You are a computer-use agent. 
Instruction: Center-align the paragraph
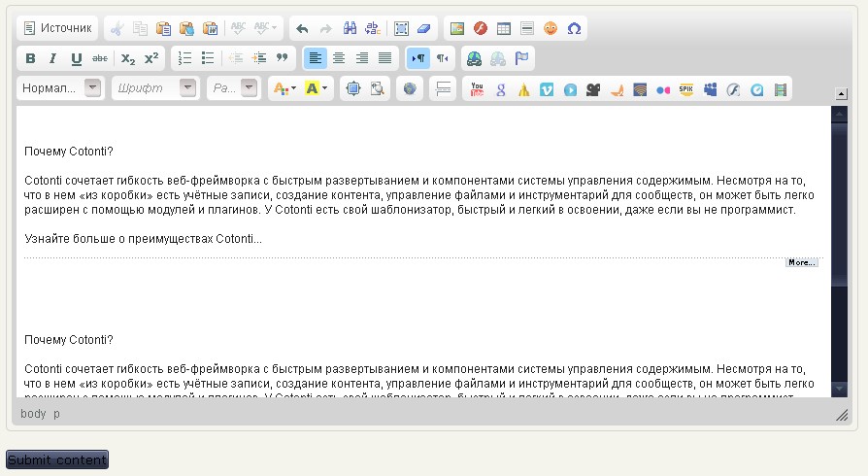[x=339, y=58]
